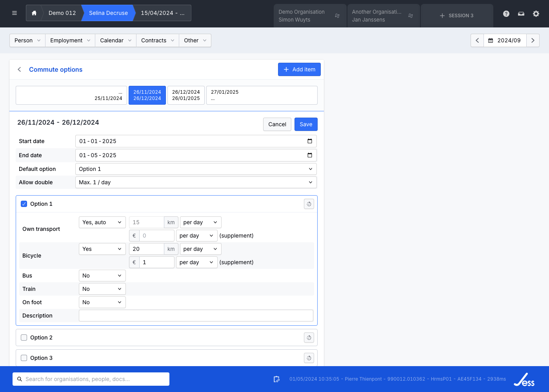Focus the Description text field
The height and width of the screenshot is (392, 549).
[x=196, y=316]
